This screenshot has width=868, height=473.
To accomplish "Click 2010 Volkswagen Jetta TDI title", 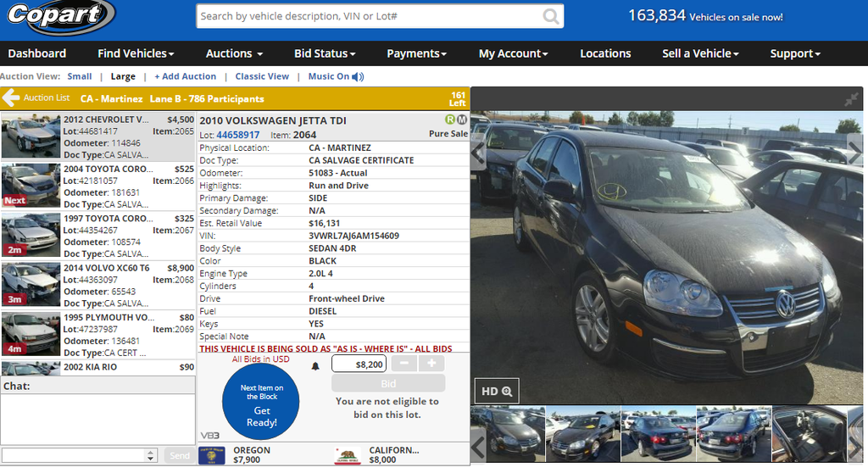I will pos(273,120).
